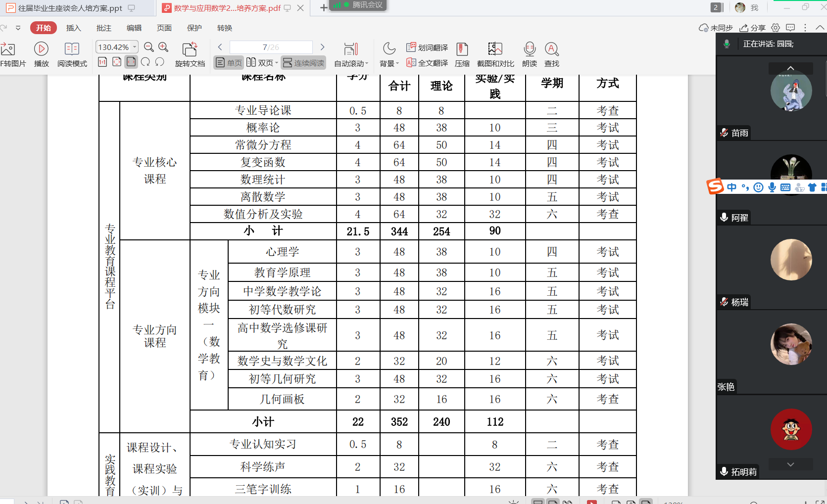The image size is (827, 504).
Task: Show earlier meeting participants with the up arrow
Action: click(x=790, y=68)
